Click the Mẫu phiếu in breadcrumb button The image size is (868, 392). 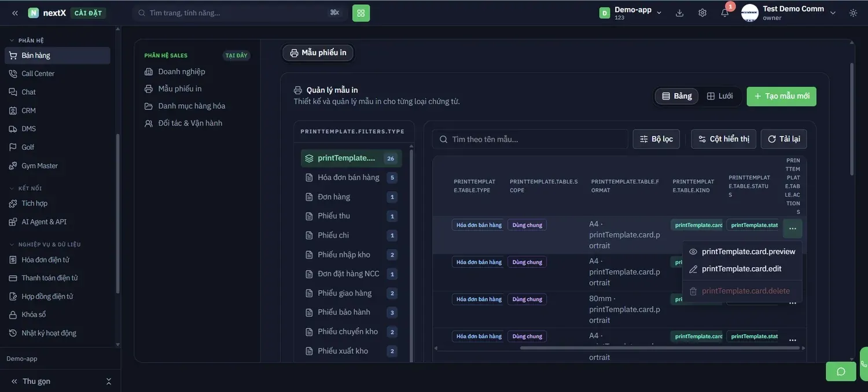click(x=318, y=53)
